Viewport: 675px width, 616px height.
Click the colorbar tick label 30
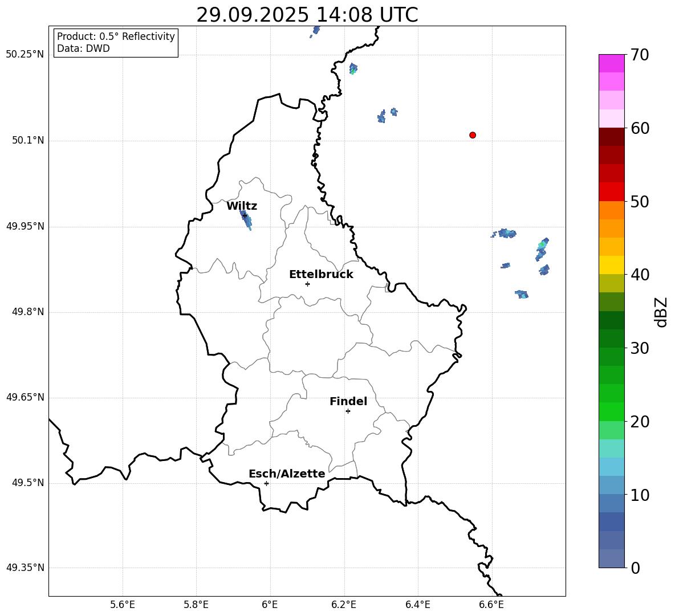point(640,348)
